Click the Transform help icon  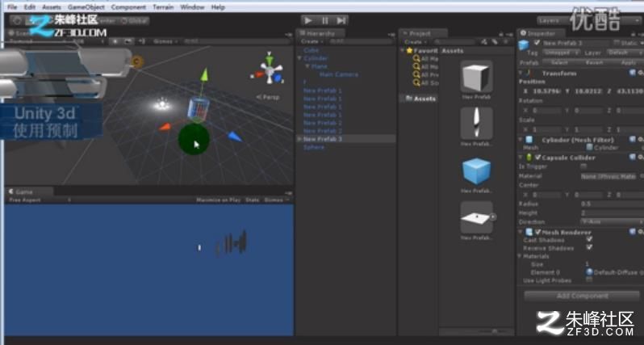(x=633, y=74)
